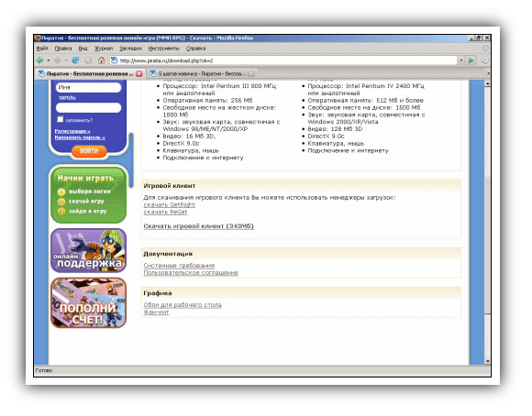Open 'Пользовательское соглашение' link

[191, 273]
